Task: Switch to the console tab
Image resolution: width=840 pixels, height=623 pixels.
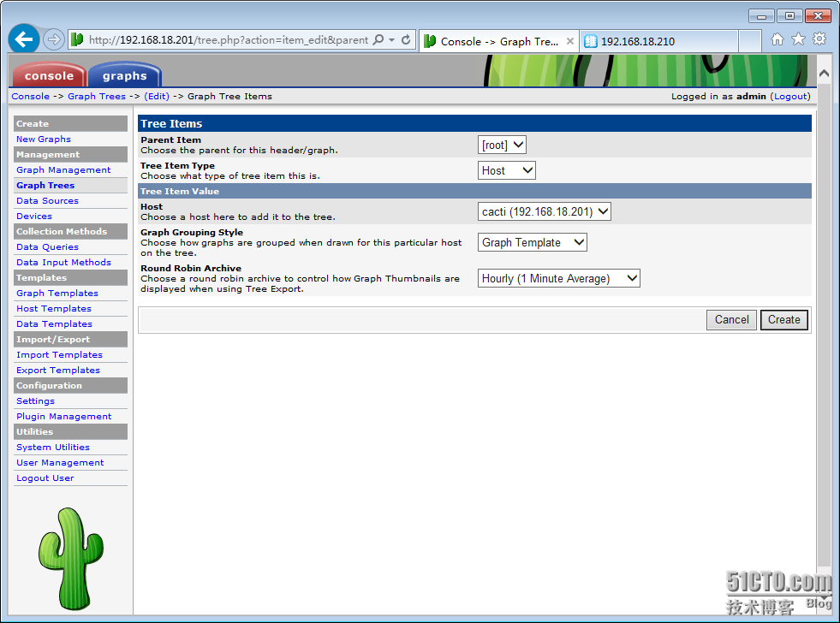Action: 49,75
